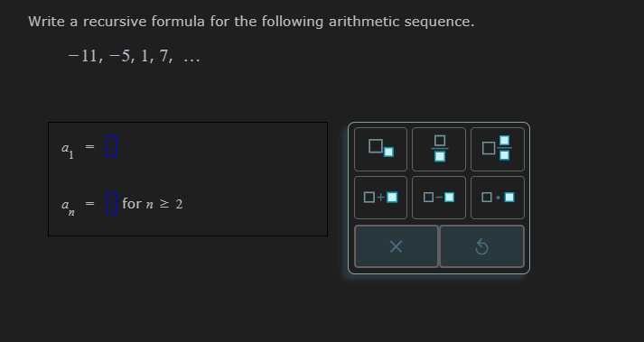This screenshot has height=342, width=644.
Task: Undo the last entry with the arrow button
Action: tap(481, 246)
